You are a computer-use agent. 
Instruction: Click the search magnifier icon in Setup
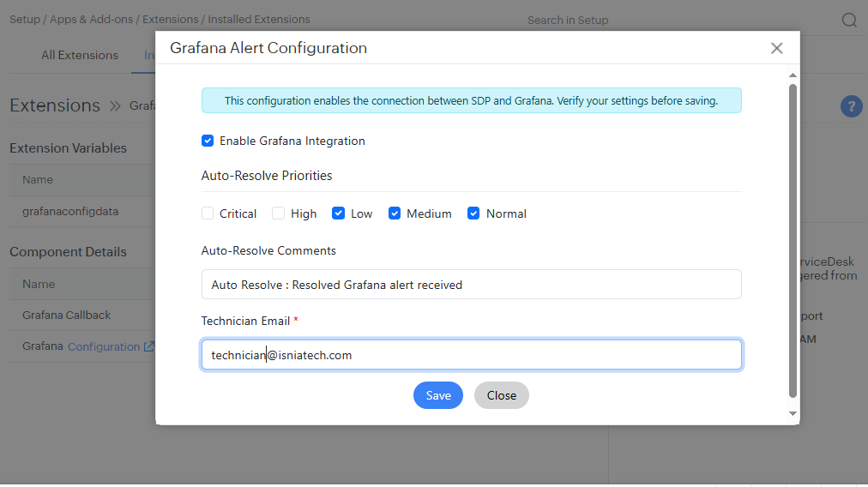[x=849, y=20]
